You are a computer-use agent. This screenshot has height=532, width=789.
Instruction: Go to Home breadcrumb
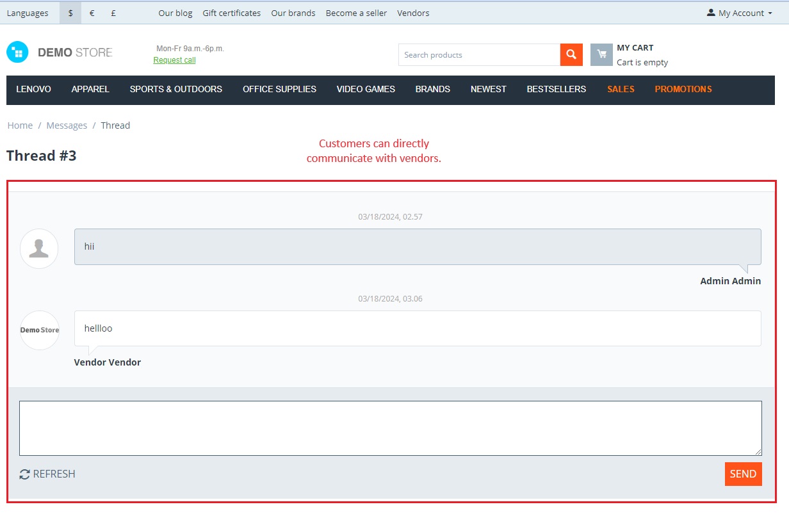(x=20, y=125)
